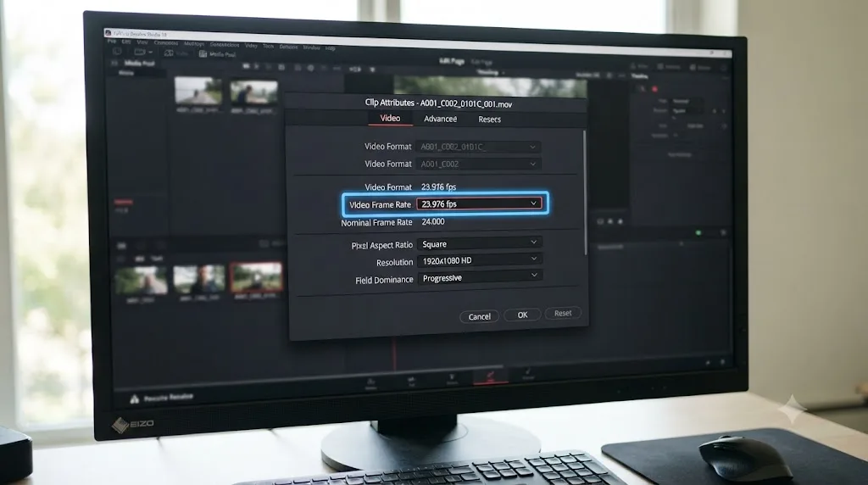Select the second clip thumbnail in the upper media pool
The width and height of the screenshot is (868, 485).
point(254,93)
